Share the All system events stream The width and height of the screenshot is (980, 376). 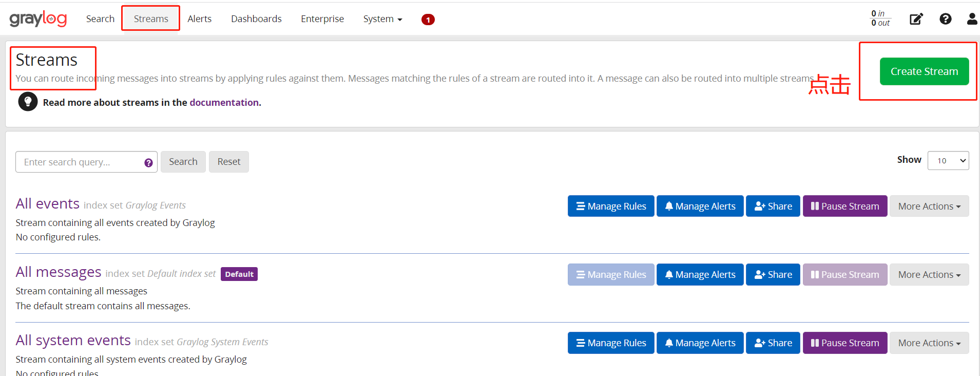tap(773, 343)
